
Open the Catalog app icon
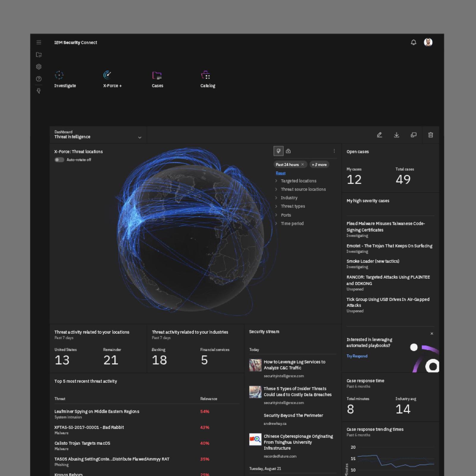(206, 75)
